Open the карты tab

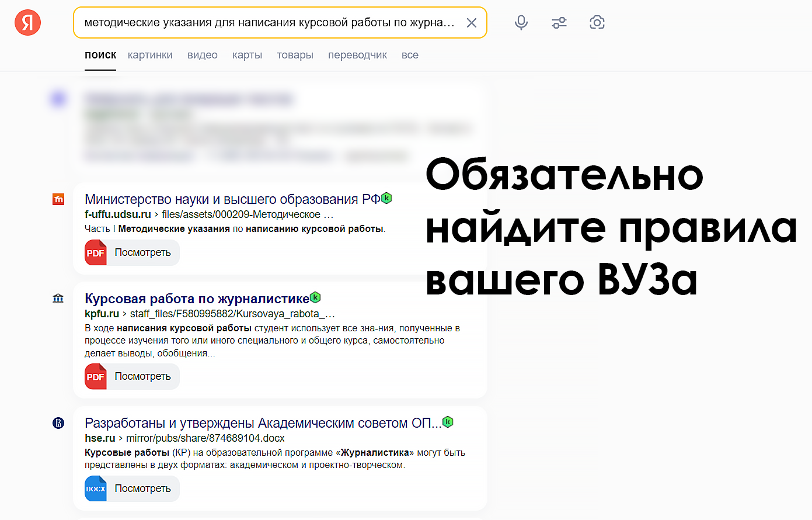coord(247,55)
